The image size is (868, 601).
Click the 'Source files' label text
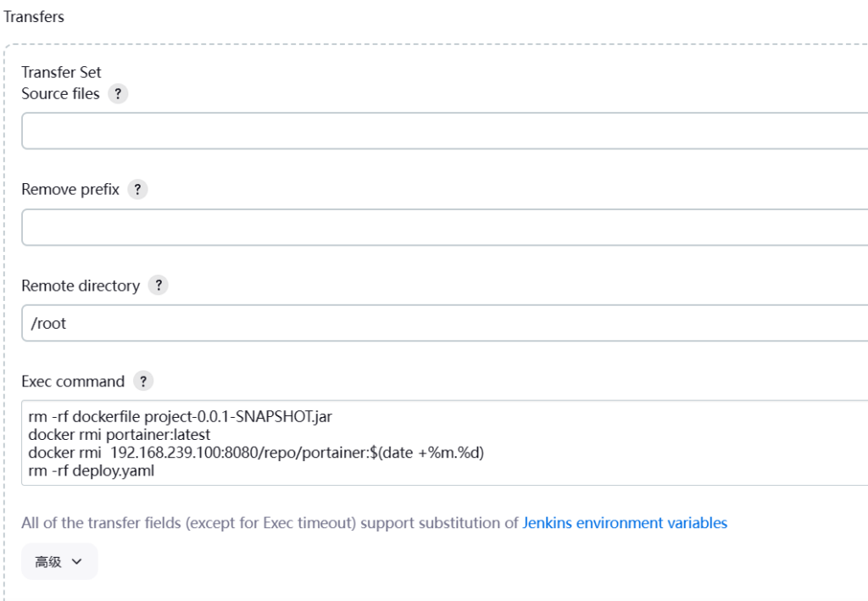[x=60, y=94]
